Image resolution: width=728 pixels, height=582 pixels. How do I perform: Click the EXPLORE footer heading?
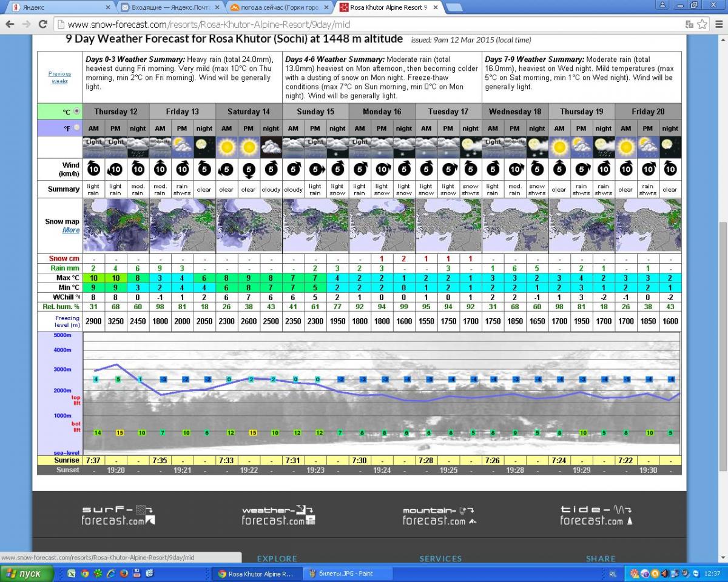277,558
